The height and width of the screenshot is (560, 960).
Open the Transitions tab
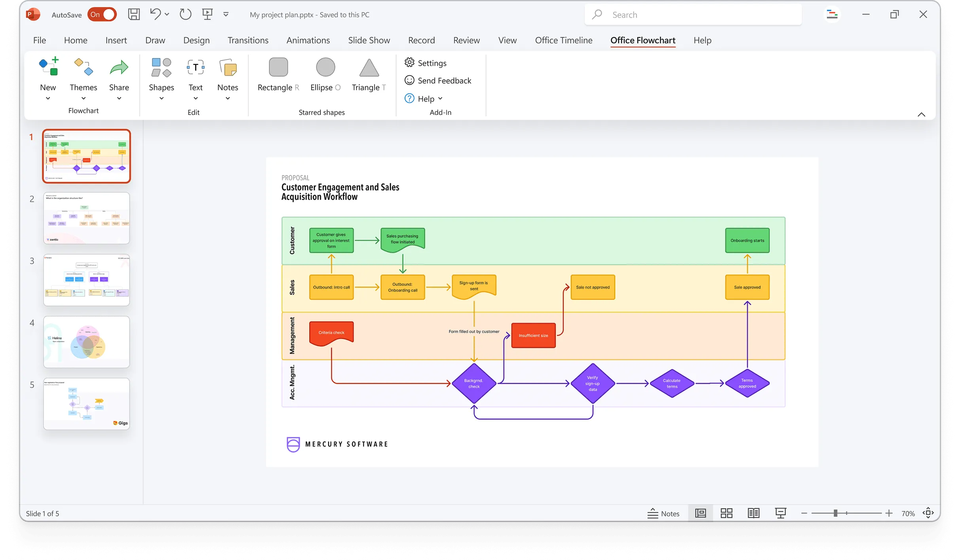(x=248, y=40)
